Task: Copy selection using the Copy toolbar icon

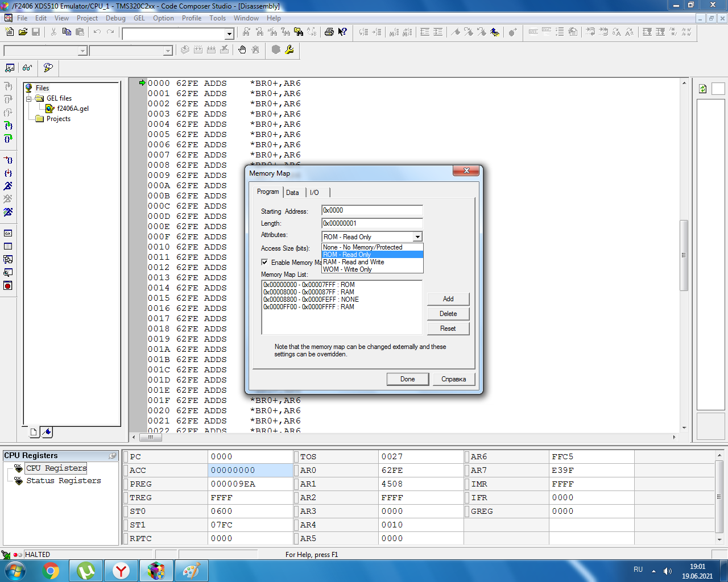Action: (67, 32)
